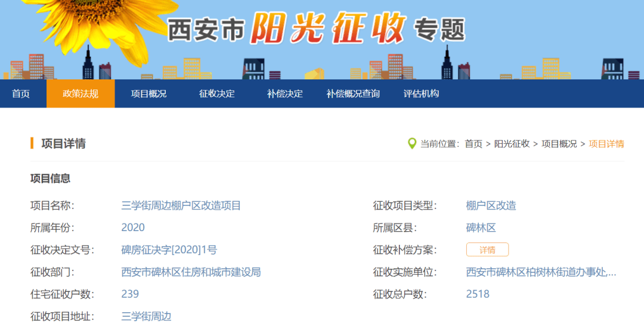This screenshot has height=326, width=644.
Task: Click the 征收项目类型 field label
Action: point(404,205)
